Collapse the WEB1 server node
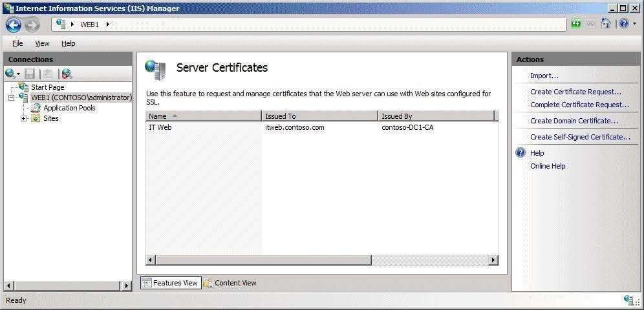 click(11, 98)
